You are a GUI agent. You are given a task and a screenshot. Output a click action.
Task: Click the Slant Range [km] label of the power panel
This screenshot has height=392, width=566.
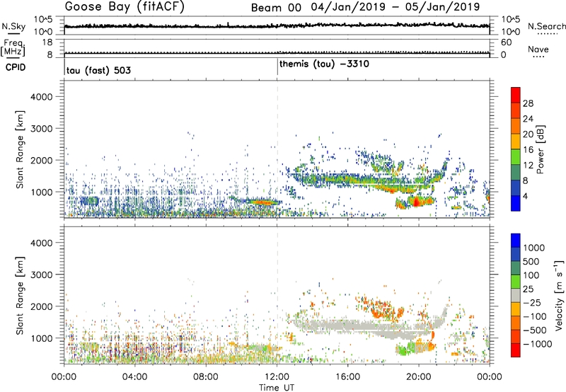click(20, 149)
